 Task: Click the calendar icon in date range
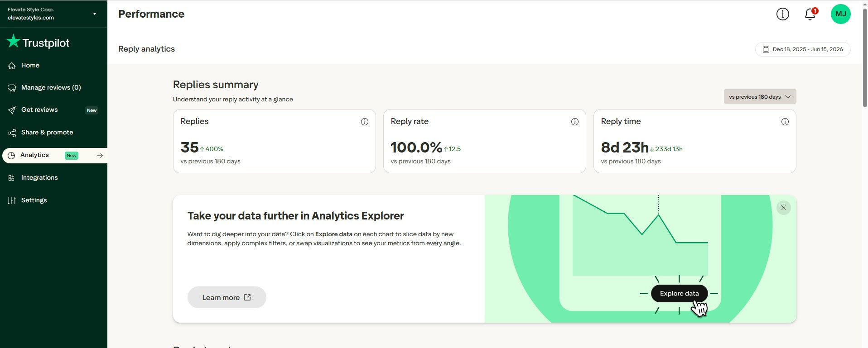coord(766,49)
